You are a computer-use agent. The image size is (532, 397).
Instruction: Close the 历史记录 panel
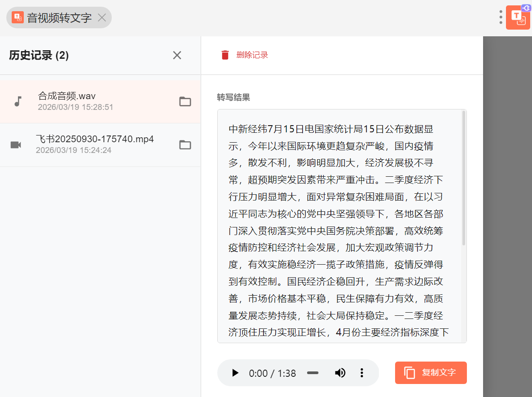(x=177, y=55)
